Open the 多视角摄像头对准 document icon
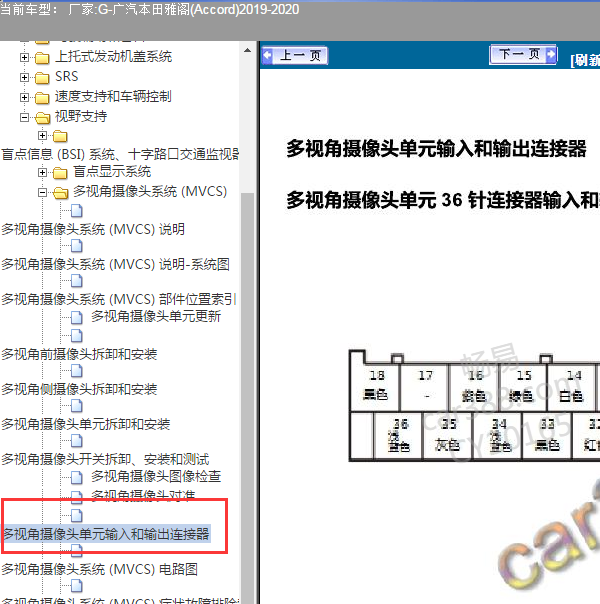Image resolution: width=600 pixels, height=604 pixels. 77,497
